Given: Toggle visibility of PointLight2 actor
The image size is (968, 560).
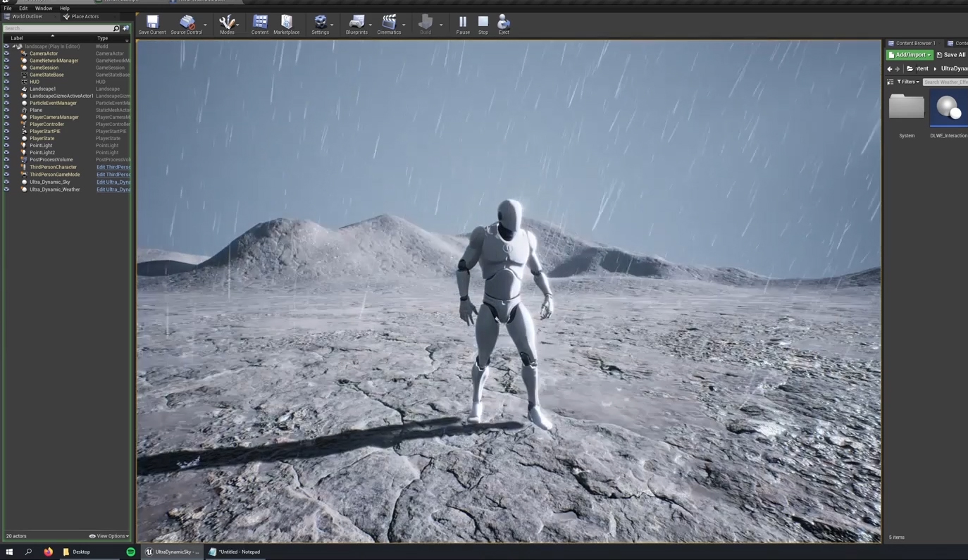Looking at the screenshot, I should (x=6, y=152).
